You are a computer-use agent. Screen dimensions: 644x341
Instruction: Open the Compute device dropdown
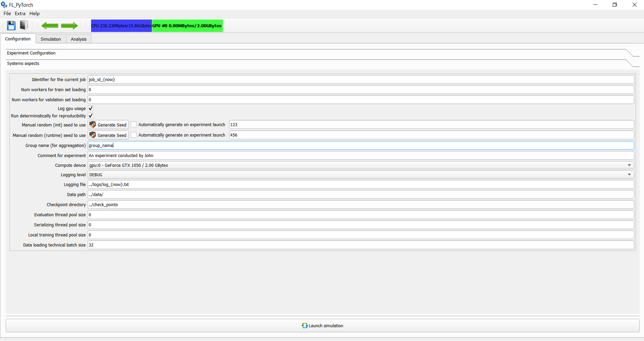point(361,165)
